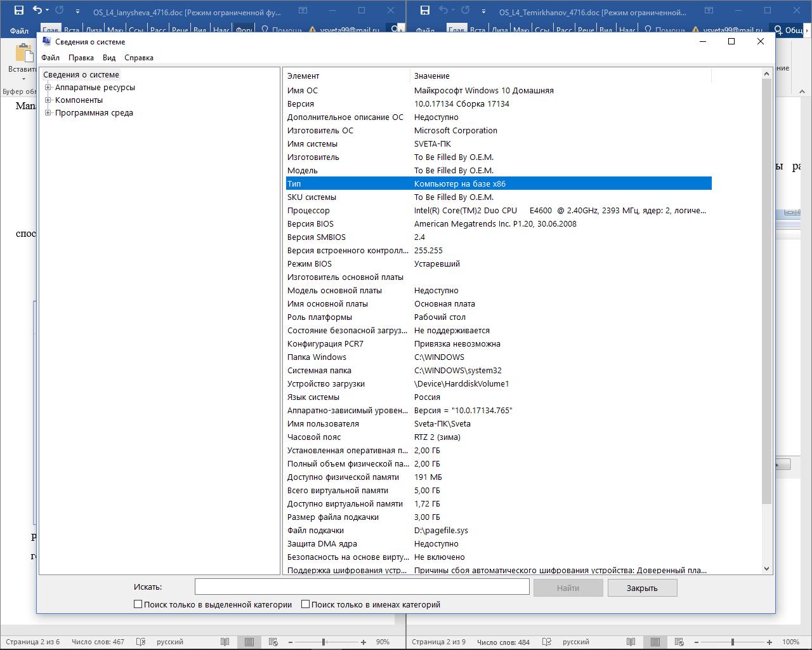Click Число слов: 467 in left status bar
Image resolution: width=812 pixels, height=650 pixels.
[98, 642]
